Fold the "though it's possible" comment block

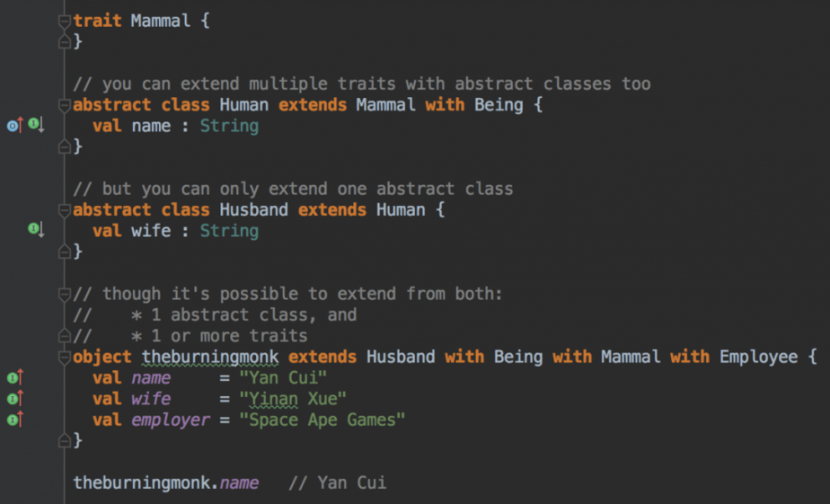(x=64, y=294)
